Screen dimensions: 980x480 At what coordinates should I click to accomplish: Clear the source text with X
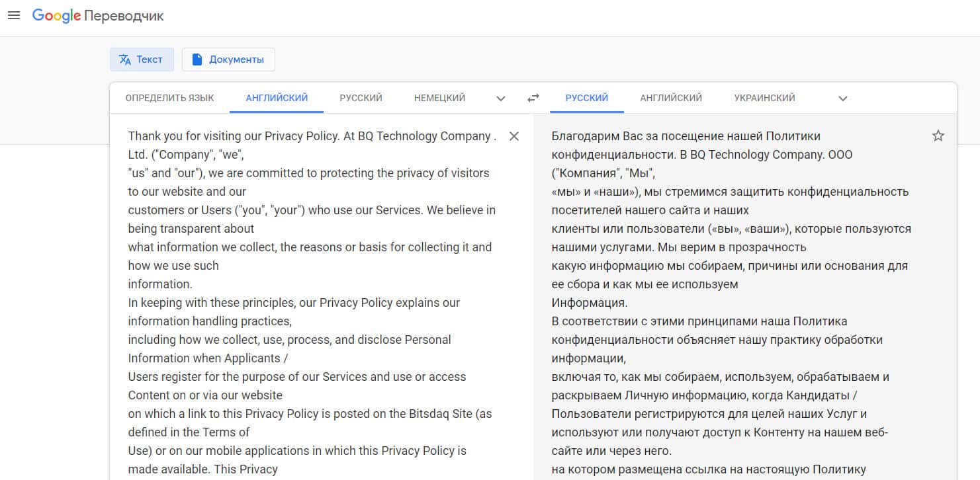pos(514,136)
